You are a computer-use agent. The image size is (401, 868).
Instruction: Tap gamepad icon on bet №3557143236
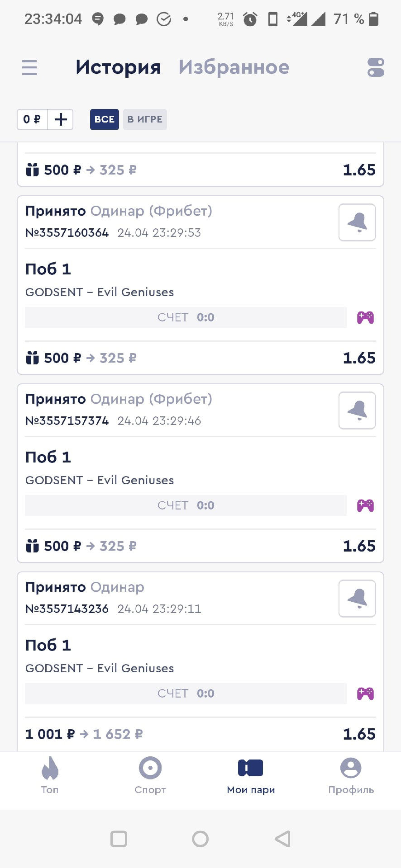365,693
